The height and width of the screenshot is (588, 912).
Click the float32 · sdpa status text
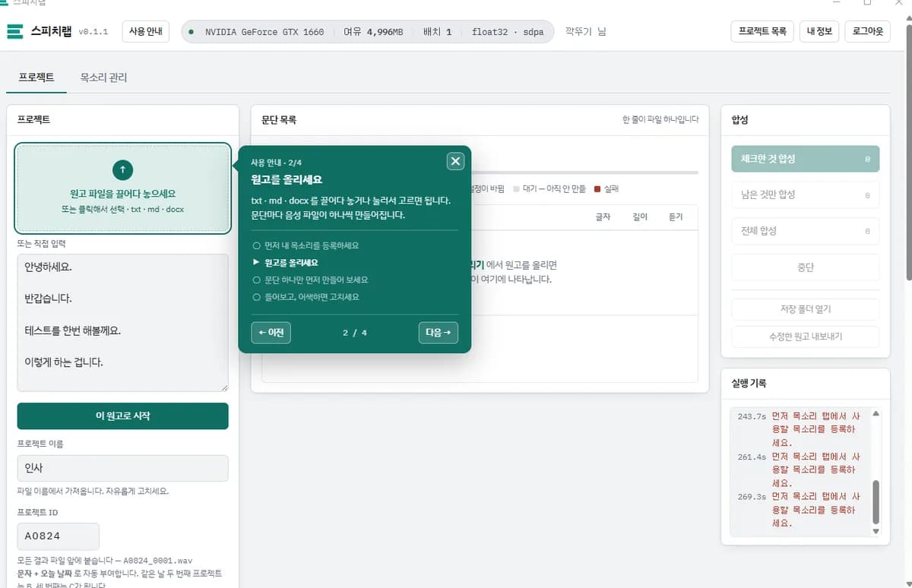click(x=508, y=32)
